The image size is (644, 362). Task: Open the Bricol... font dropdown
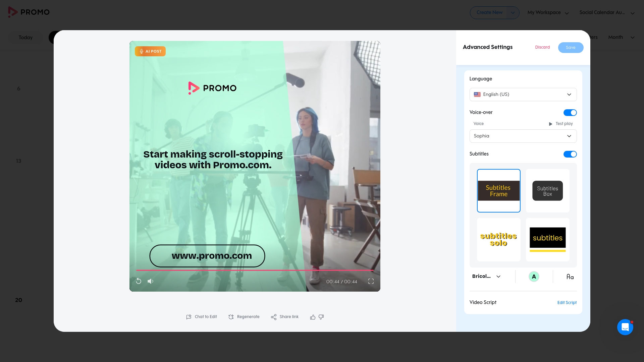(x=486, y=277)
